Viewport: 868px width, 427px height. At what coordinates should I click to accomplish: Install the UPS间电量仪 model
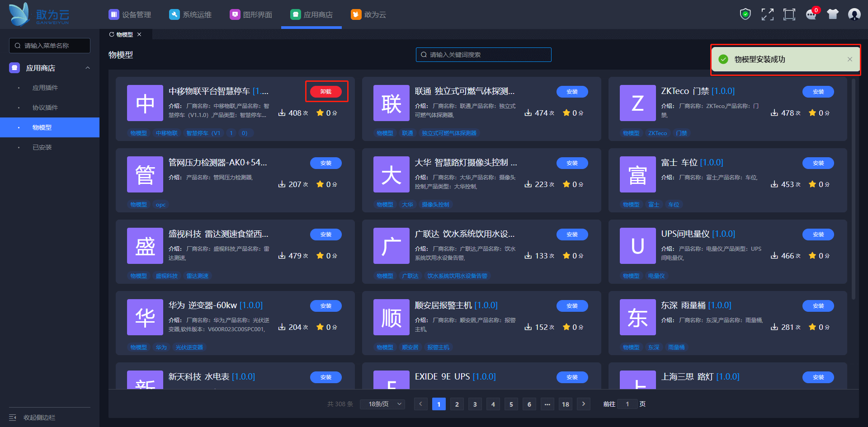tap(818, 235)
